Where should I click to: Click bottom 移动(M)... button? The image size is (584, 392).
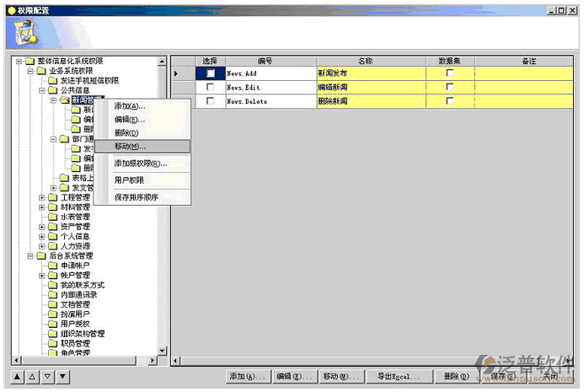click(x=341, y=377)
